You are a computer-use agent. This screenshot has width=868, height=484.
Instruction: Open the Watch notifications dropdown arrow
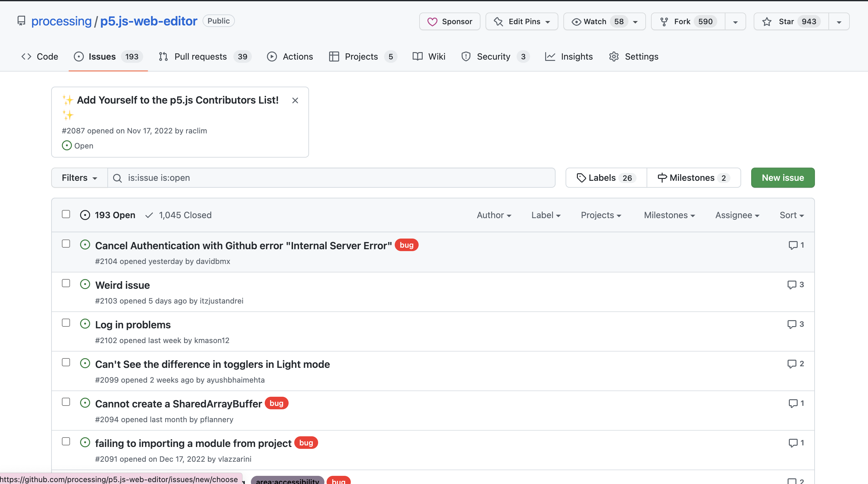pyautogui.click(x=635, y=22)
